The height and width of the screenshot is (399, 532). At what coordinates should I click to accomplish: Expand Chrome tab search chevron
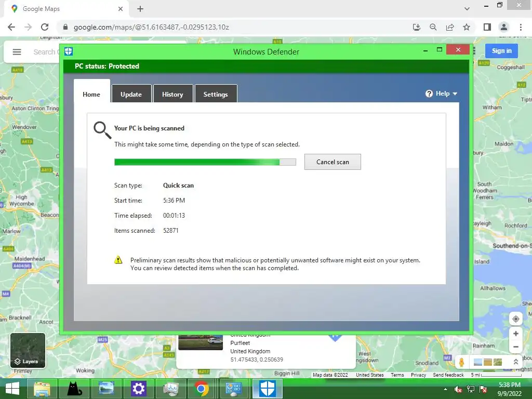tap(467, 9)
